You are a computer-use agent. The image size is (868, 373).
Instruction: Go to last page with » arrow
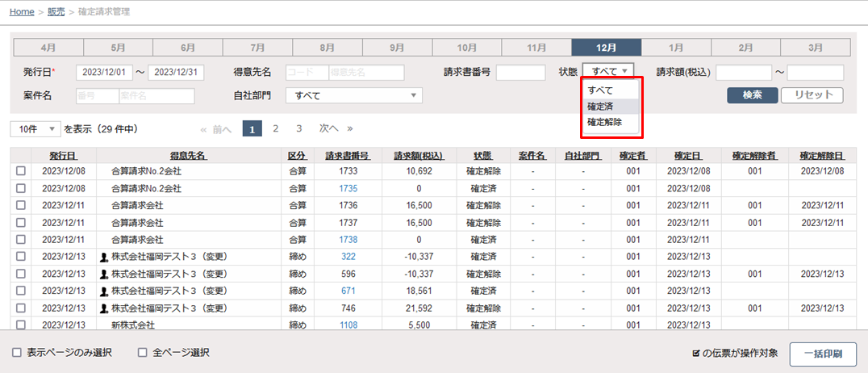pyautogui.click(x=350, y=128)
